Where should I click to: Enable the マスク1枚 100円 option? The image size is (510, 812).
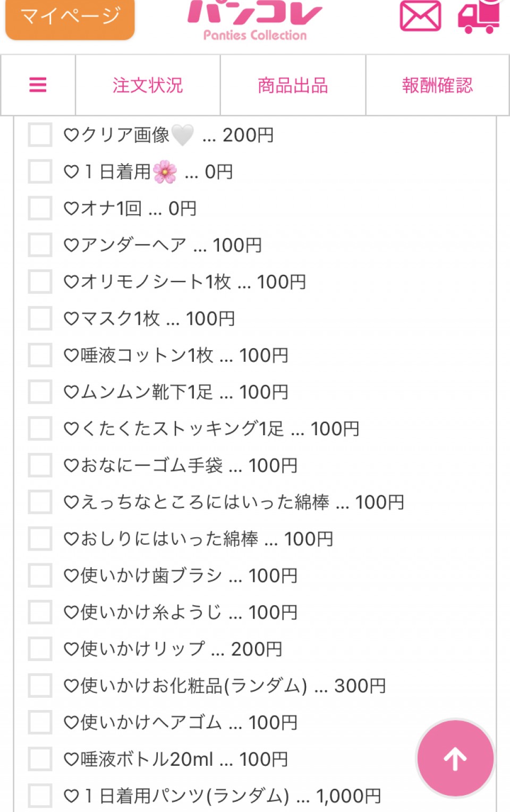(x=40, y=318)
